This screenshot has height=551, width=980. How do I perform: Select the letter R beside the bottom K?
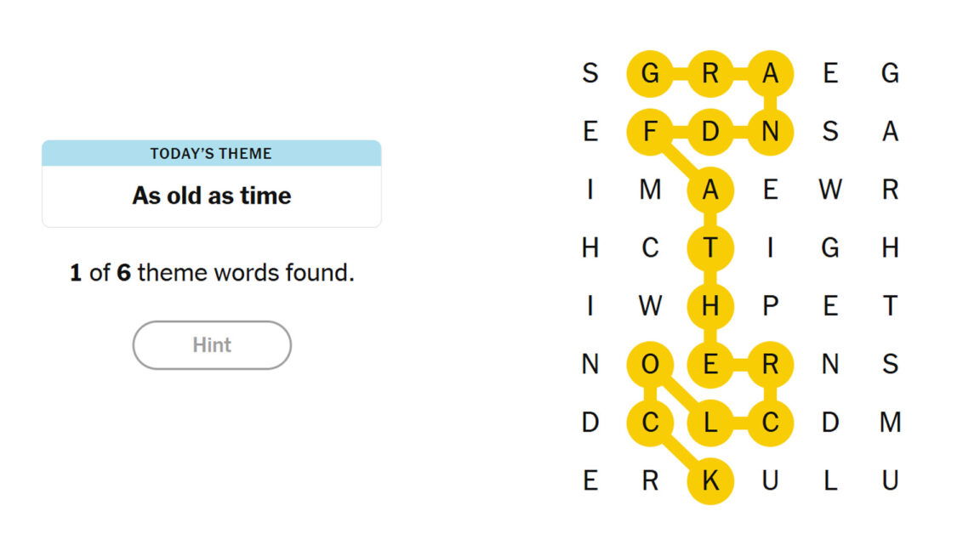click(650, 480)
